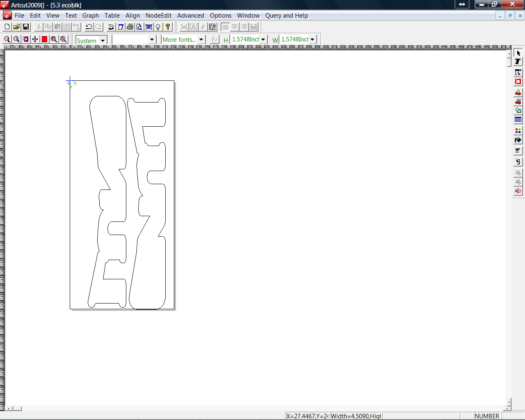This screenshot has width=525, height=420.
Task: Print with the printer icon
Action: [x=130, y=27]
